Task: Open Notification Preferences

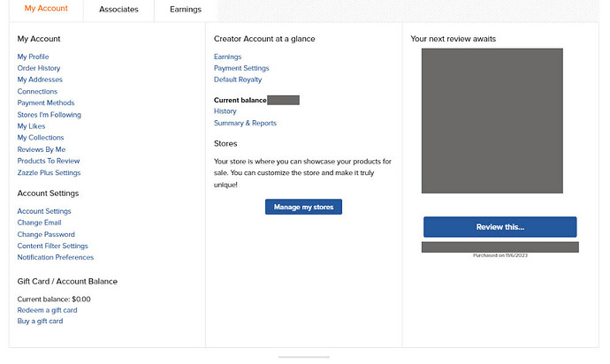Action: click(x=55, y=257)
